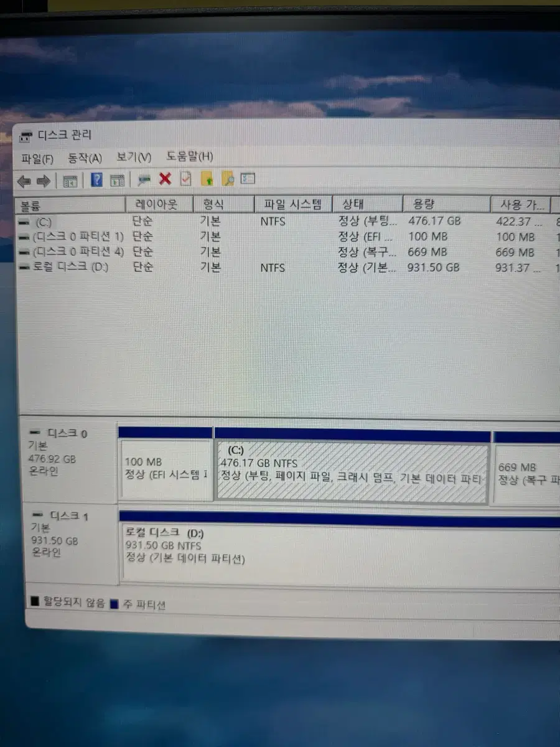The width and height of the screenshot is (560, 747).
Task: Click the black 할당되지 않음 legend swatch
Action: coord(34,601)
